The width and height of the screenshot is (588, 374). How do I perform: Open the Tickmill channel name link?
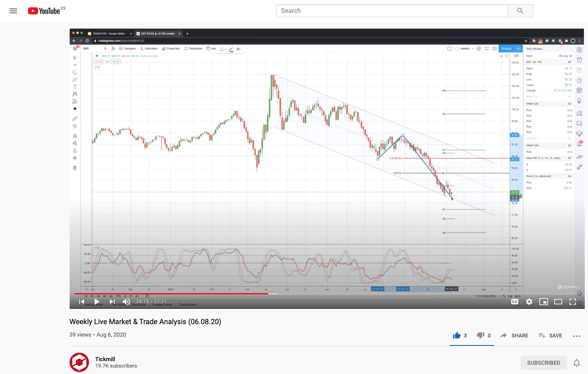[105, 359]
